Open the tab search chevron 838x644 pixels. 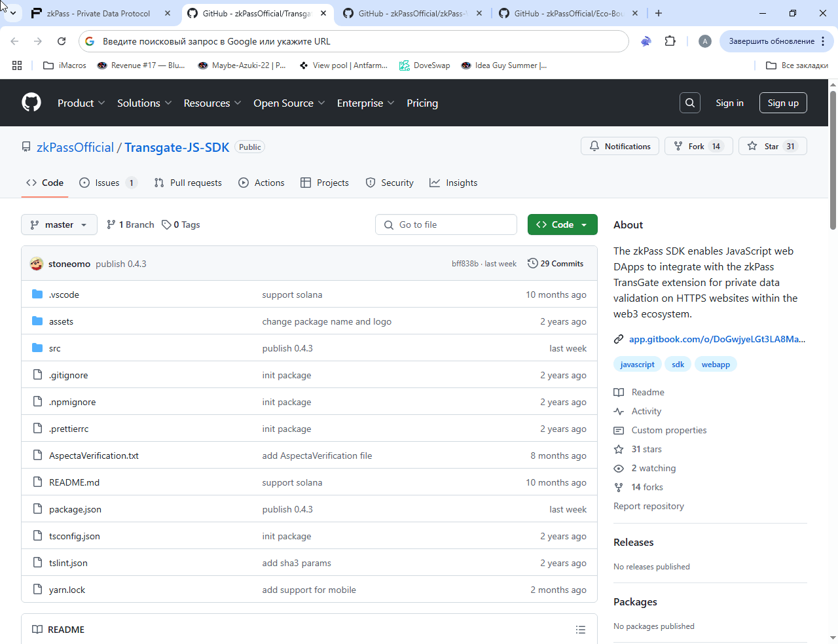pyautogui.click(x=12, y=13)
